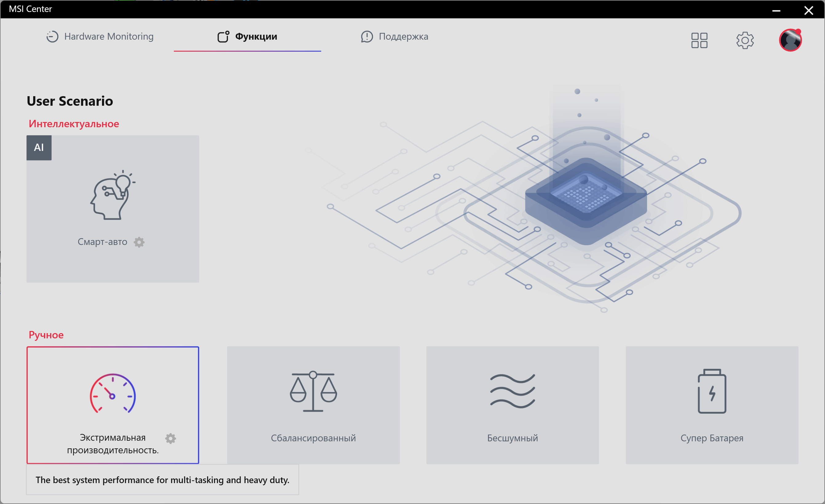Click the AI badge on smart card
This screenshot has width=825, height=504.
click(39, 148)
